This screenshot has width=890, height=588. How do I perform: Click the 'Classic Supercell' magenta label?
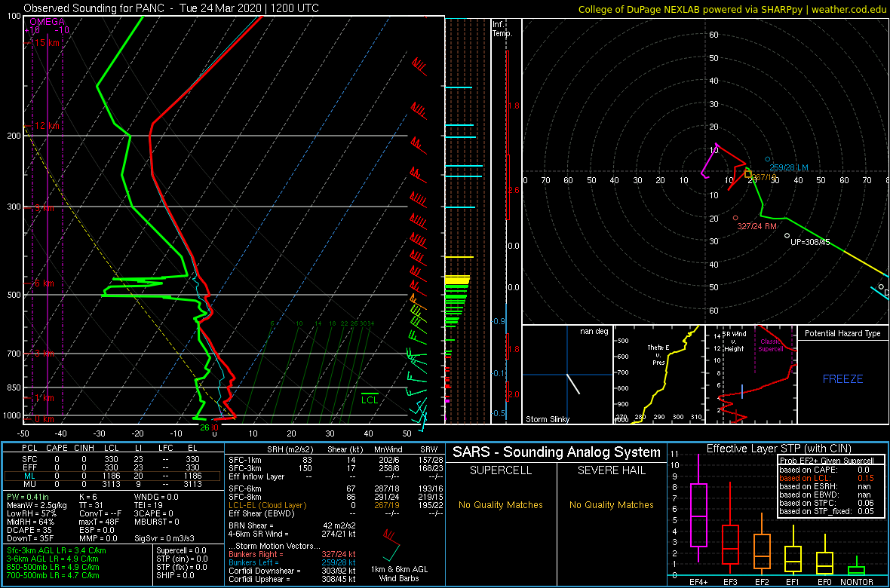tap(770, 345)
